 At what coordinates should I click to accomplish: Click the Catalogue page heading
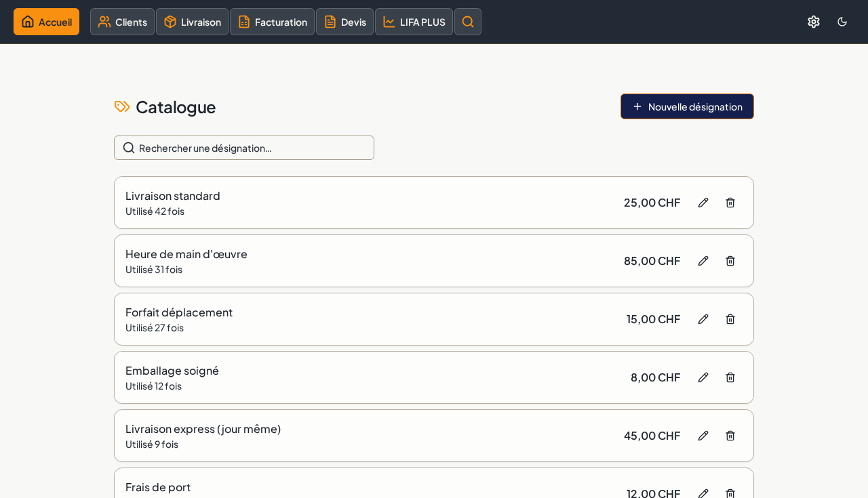[x=176, y=106]
